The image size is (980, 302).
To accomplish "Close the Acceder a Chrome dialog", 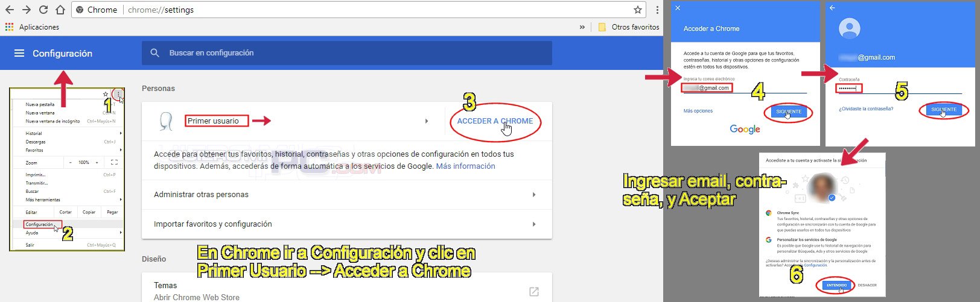I will pyautogui.click(x=678, y=8).
